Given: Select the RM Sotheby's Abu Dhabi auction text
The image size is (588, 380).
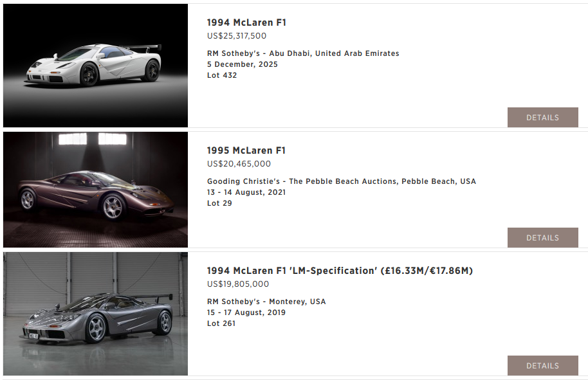Looking at the screenshot, I should pyautogui.click(x=303, y=53).
